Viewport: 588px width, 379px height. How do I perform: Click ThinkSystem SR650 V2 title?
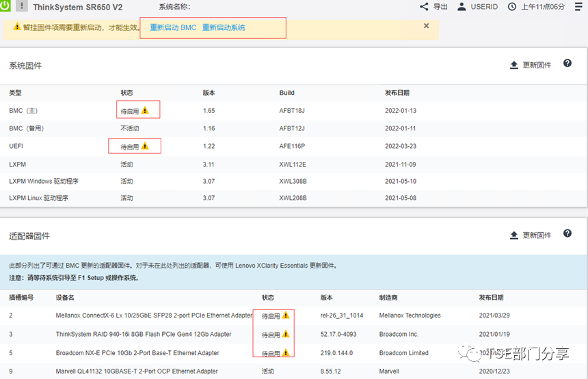point(78,7)
